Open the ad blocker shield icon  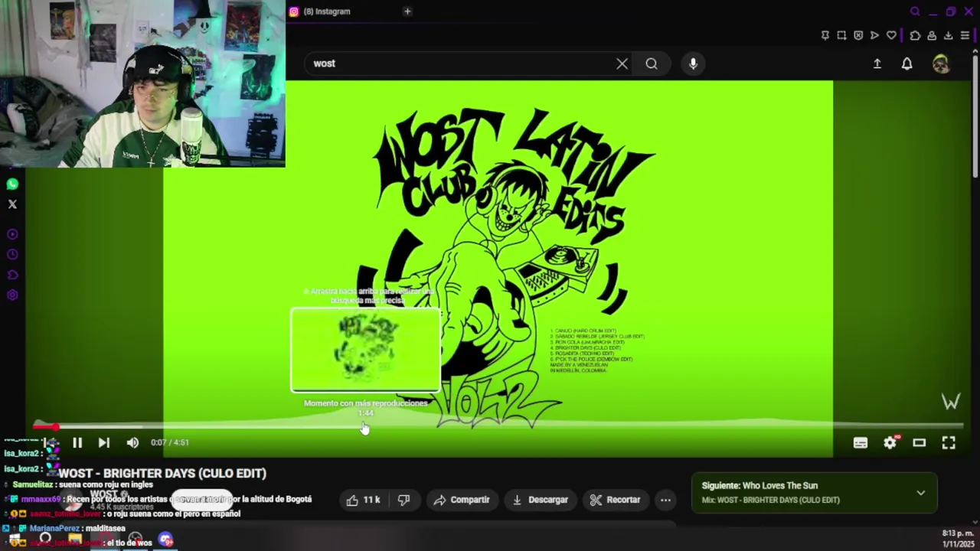858,35
